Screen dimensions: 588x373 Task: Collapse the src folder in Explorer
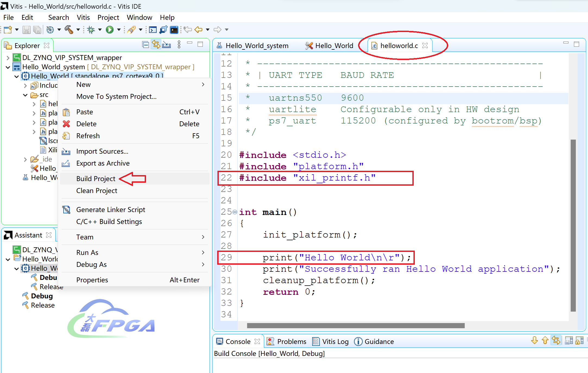(x=25, y=95)
